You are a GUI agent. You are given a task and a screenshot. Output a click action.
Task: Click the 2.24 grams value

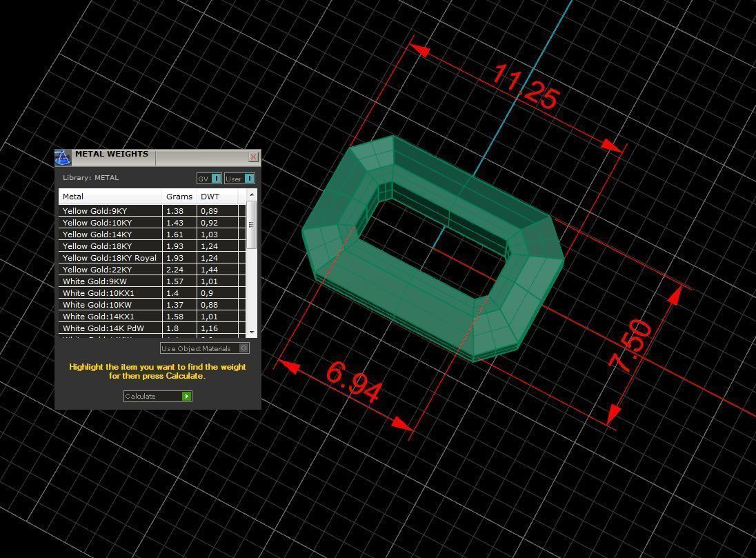coord(175,270)
